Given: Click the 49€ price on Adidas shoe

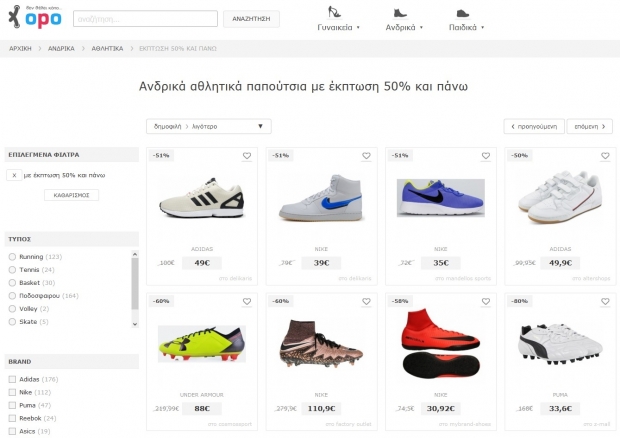Looking at the screenshot, I should click(202, 263).
